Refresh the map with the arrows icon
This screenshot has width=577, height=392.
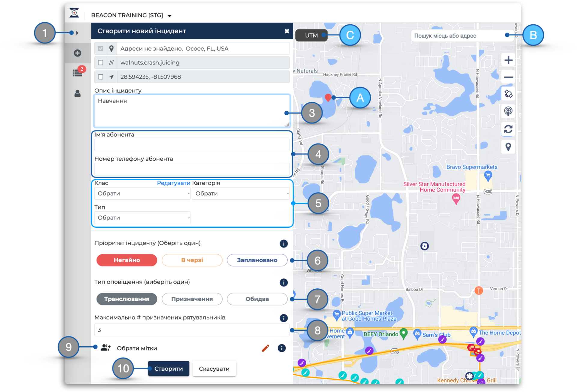tap(508, 129)
